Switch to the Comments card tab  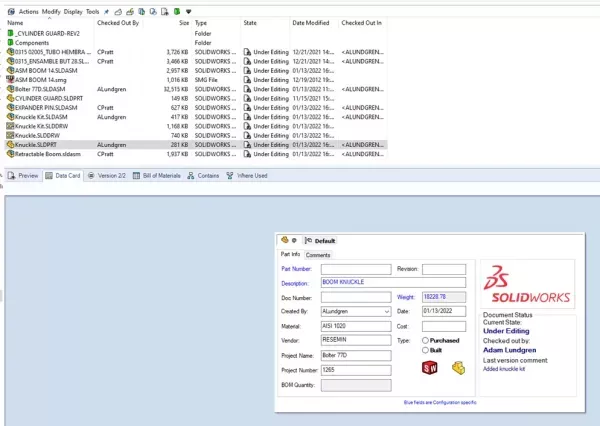[x=318, y=255]
